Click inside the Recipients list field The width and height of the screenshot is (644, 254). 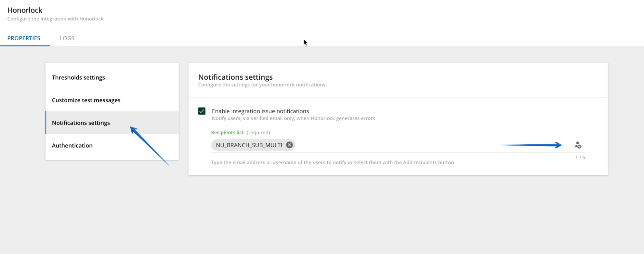(398, 145)
